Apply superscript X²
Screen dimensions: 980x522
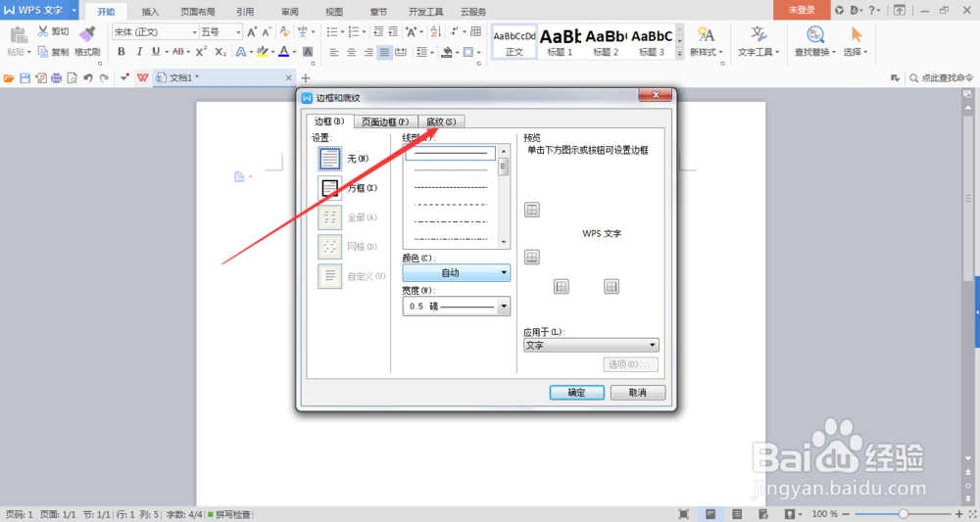tap(201, 52)
